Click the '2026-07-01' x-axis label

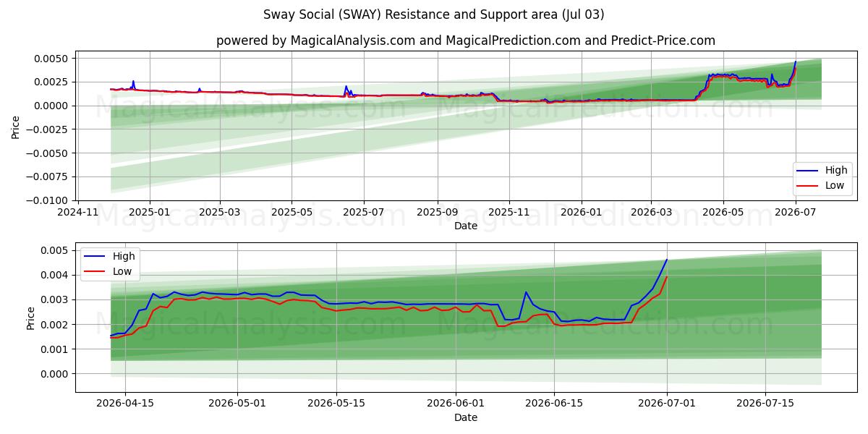click(667, 405)
